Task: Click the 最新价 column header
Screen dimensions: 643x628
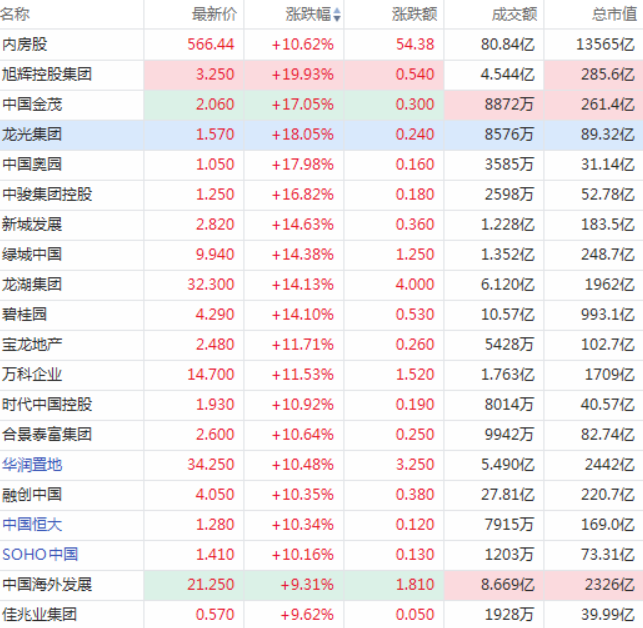Action: (214, 14)
